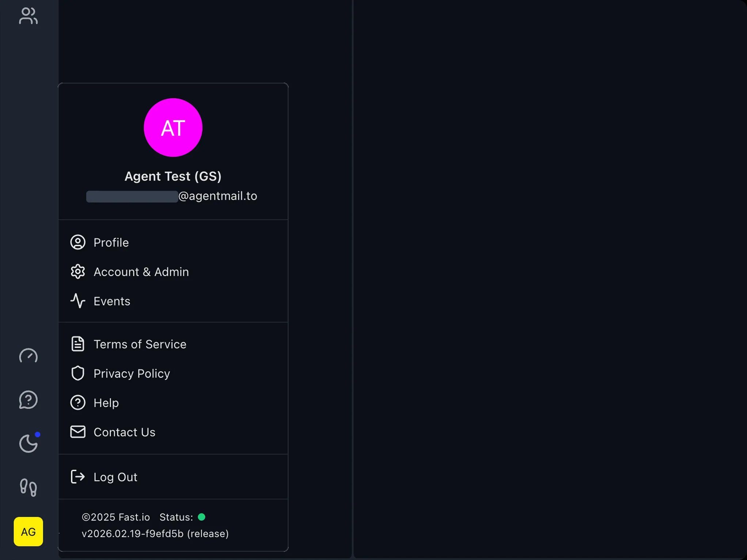Open the help chat bubble icon
This screenshot has width=747, height=560.
[x=28, y=400]
